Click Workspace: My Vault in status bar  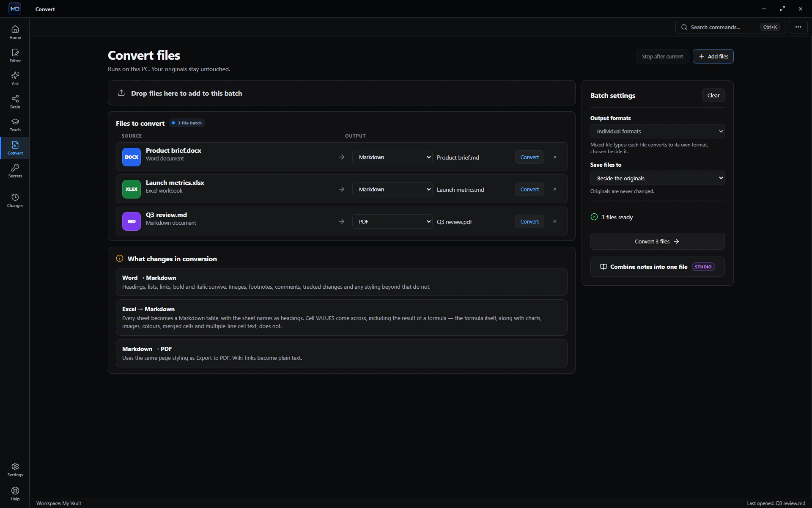tap(59, 503)
